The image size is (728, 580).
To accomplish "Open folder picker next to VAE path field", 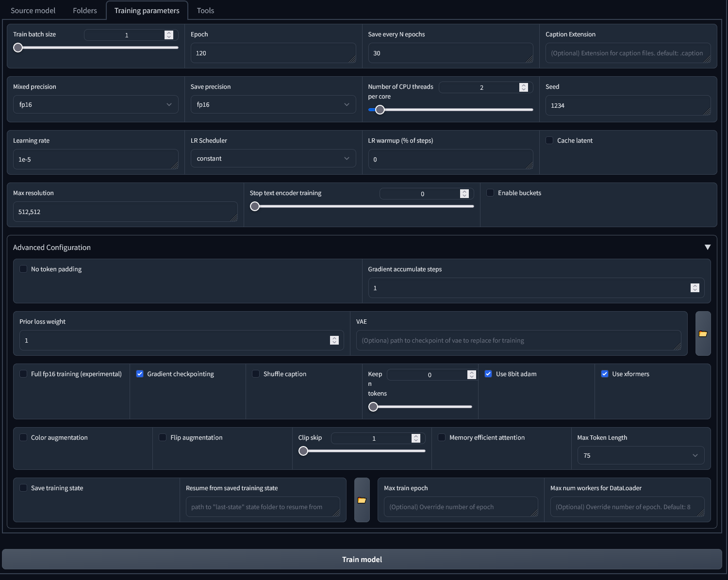I will point(703,333).
